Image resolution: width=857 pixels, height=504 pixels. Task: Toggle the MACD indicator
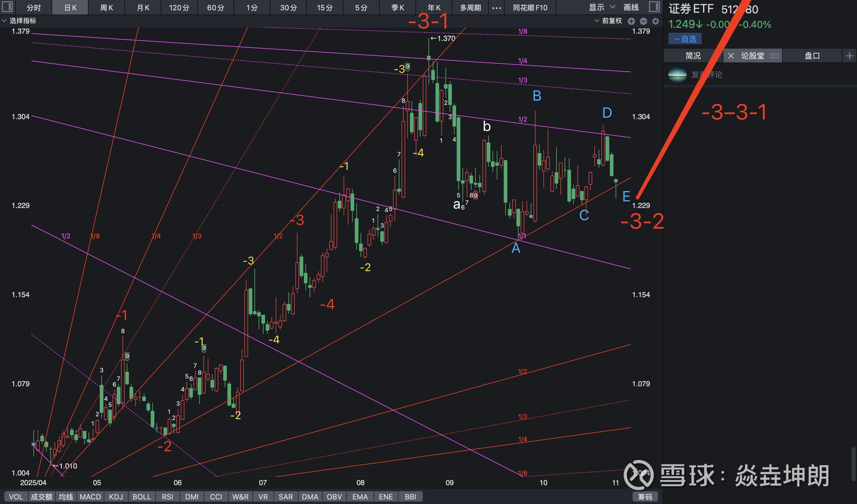coord(90,496)
